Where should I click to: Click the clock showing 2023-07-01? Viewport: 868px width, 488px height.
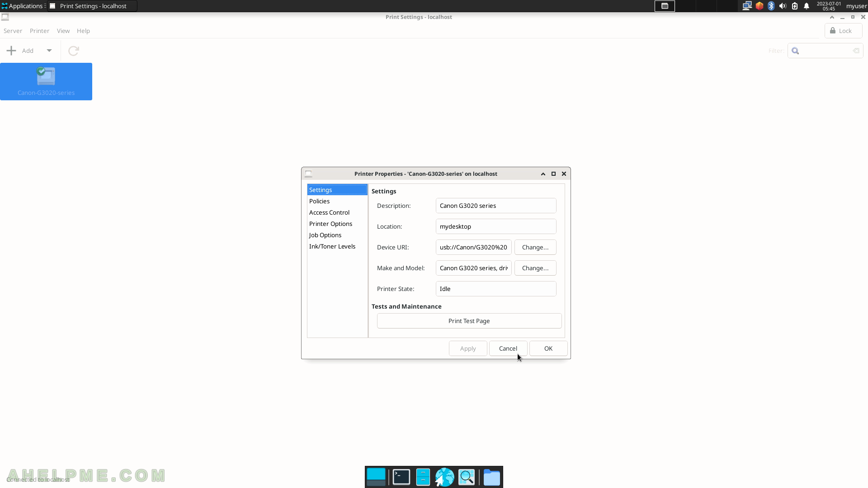point(829,6)
